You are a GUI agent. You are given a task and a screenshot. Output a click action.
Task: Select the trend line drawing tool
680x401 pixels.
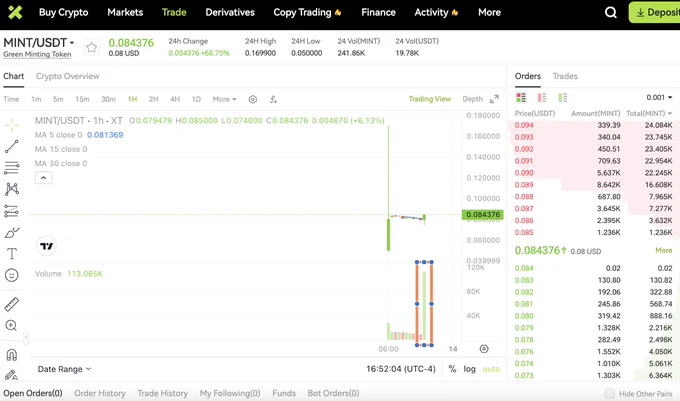pyautogui.click(x=12, y=147)
